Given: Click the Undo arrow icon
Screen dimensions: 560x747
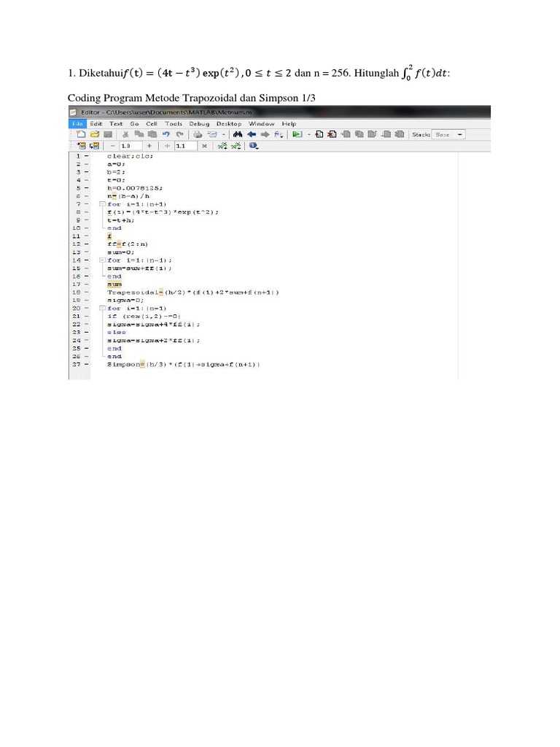Looking at the screenshot, I should pyautogui.click(x=166, y=135).
